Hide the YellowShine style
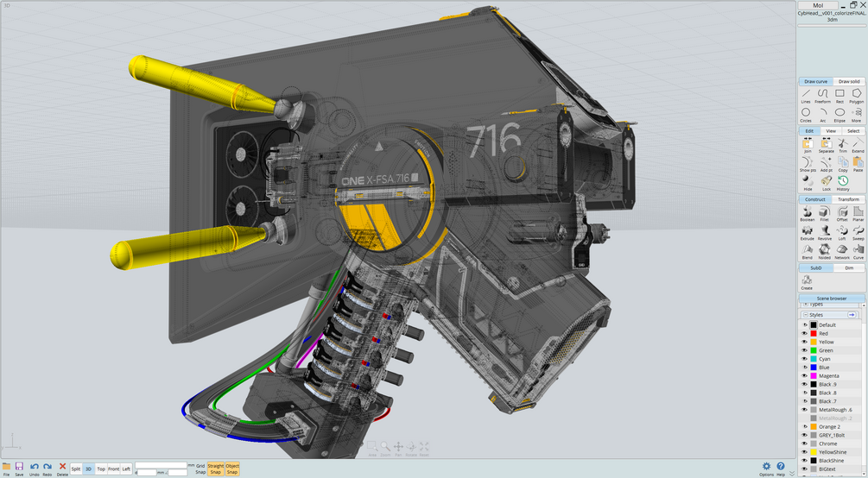Image resolution: width=868 pixels, height=478 pixels. (x=804, y=452)
